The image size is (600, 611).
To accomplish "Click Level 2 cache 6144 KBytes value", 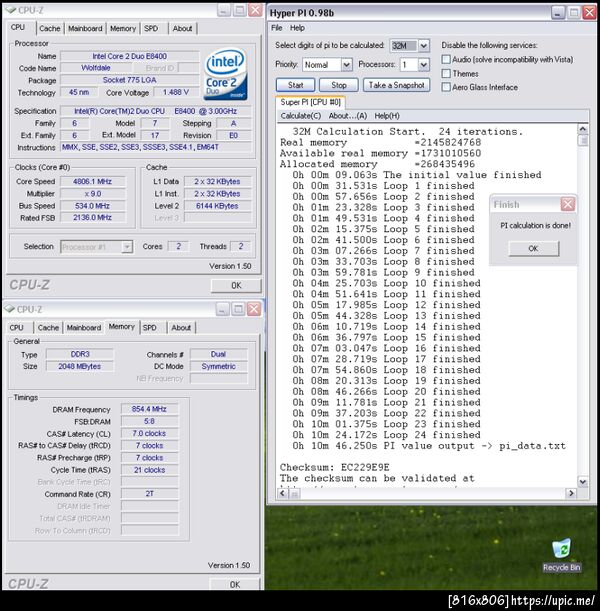I will point(217,206).
